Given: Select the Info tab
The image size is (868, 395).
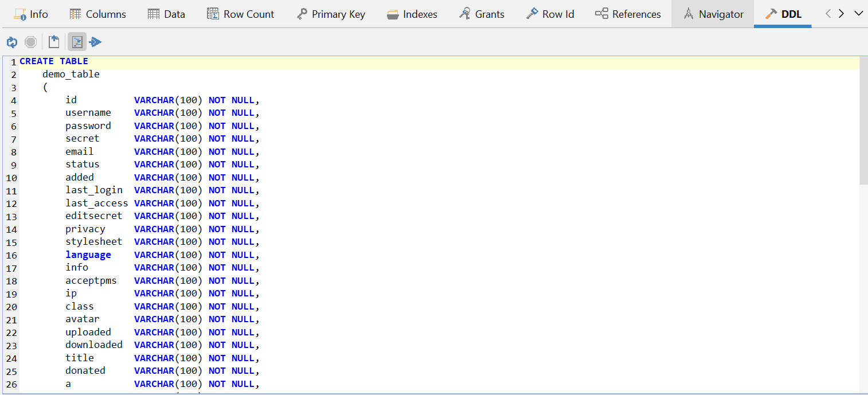Looking at the screenshot, I should 31,14.
